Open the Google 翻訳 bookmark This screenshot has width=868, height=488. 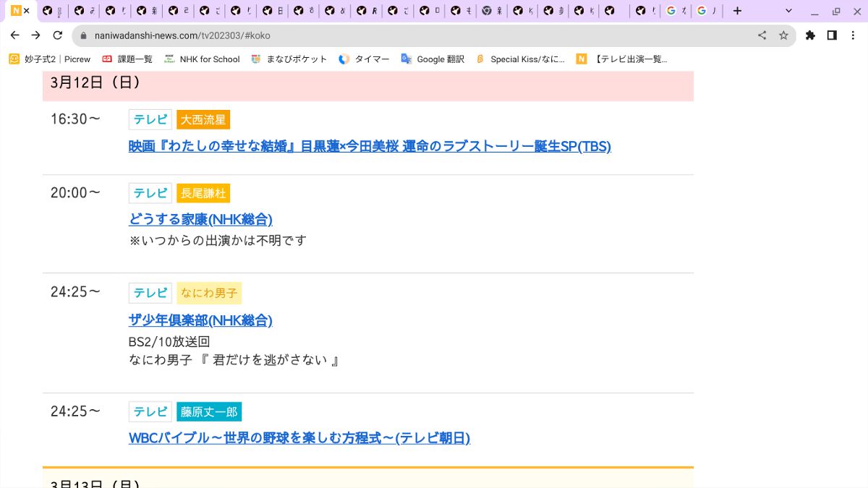pos(433,59)
